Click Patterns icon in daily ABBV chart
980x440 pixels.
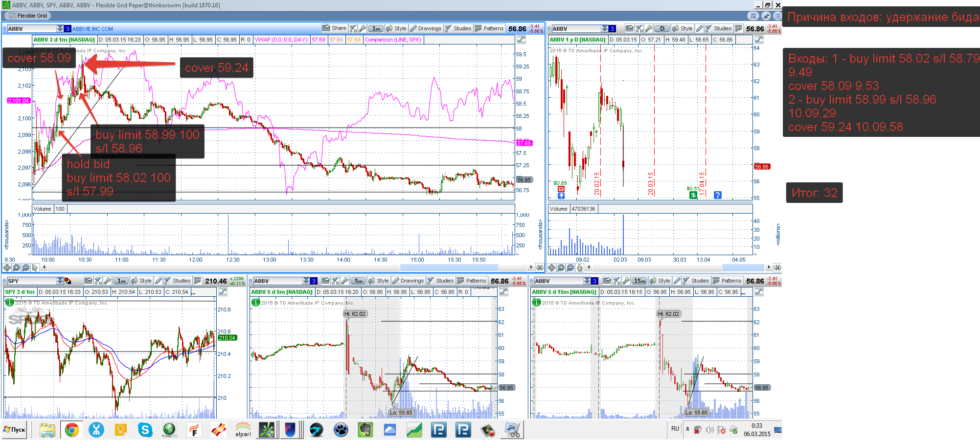point(739,28)
